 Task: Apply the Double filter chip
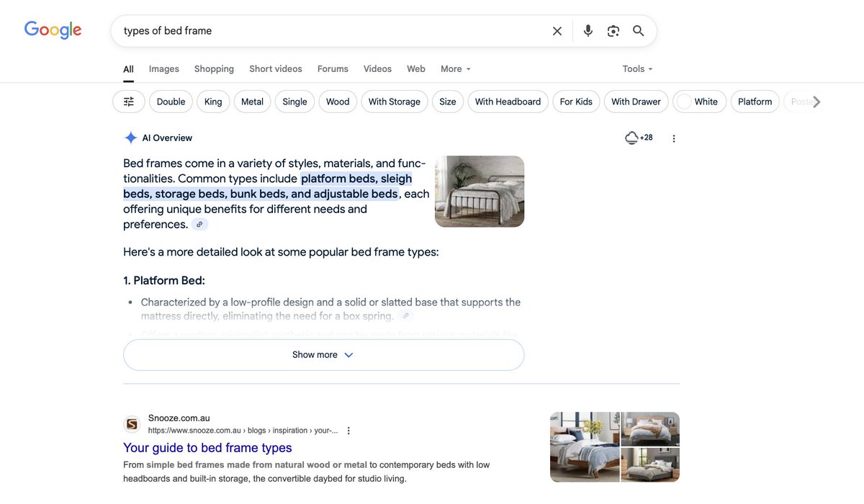[171, 102]
